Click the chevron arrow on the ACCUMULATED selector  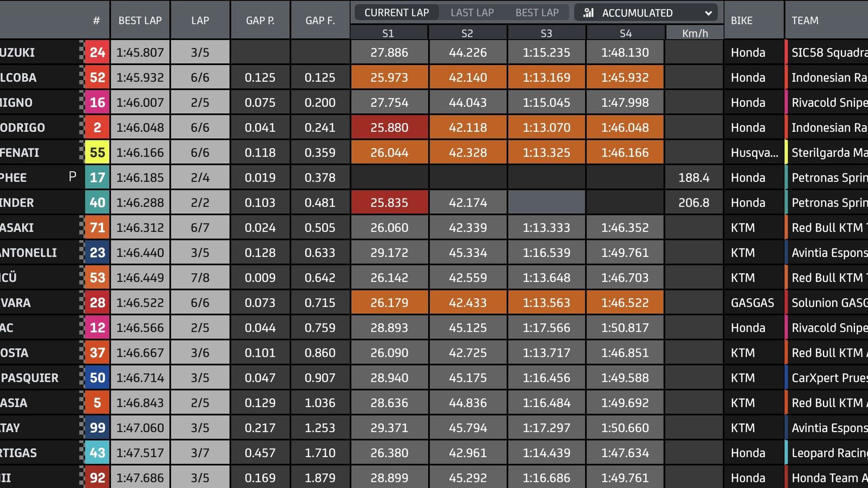(708, 12)
